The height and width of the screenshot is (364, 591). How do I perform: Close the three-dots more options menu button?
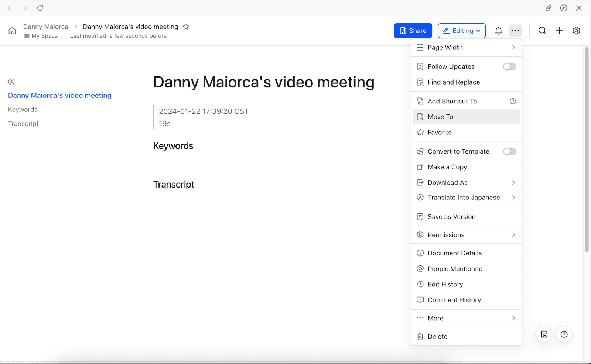pyautogui.click(x=515, y=31)
